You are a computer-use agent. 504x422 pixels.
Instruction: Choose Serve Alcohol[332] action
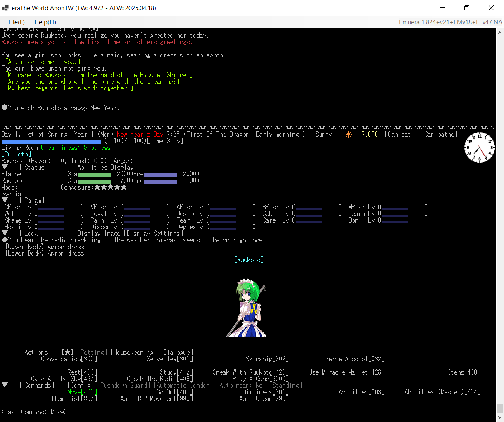tap(355, 359)
